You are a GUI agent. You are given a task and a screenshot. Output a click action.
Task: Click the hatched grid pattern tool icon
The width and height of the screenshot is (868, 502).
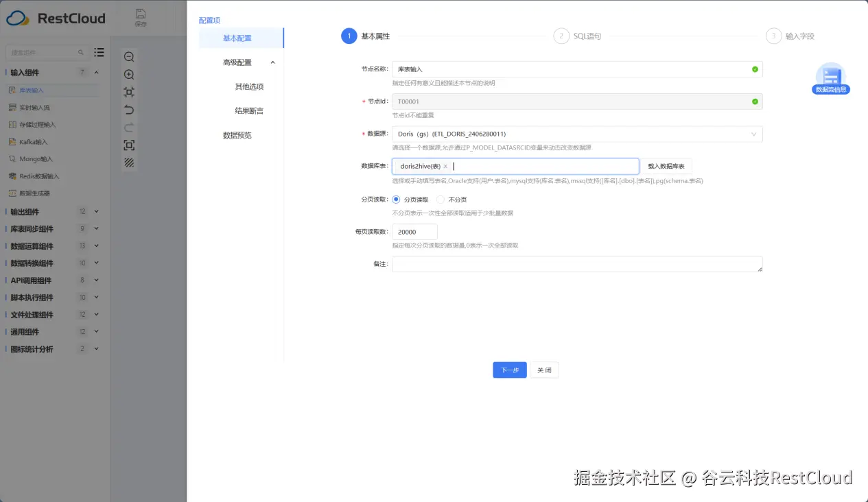tap(129, 163)
